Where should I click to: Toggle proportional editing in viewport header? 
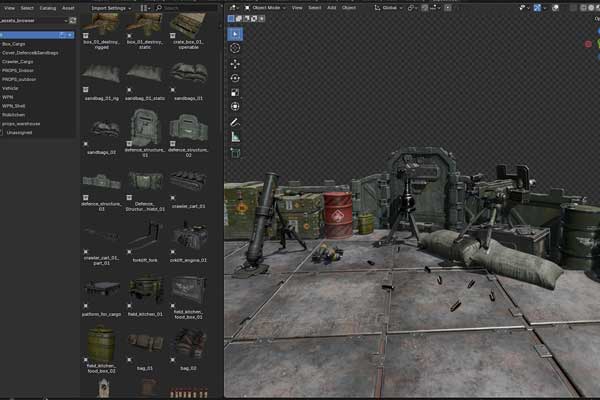(x=448, y=8)
